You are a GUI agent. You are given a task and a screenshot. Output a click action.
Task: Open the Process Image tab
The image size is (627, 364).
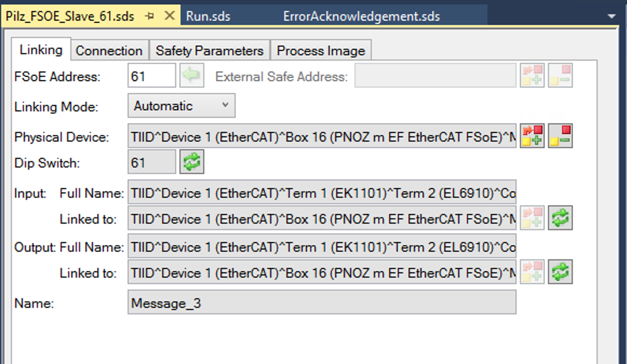pos(321,51)
